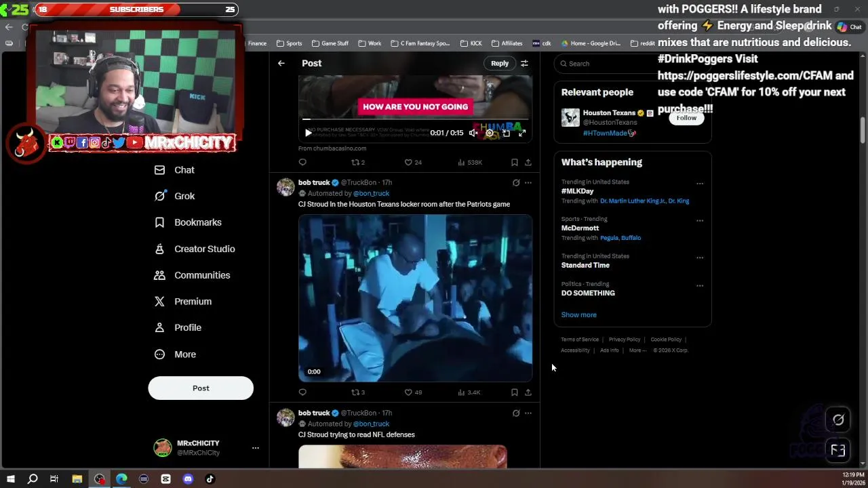Viewport: 868px width, 488px height.
Task: Open more options for DO SOMETHING trend
Action: [700, 285]
